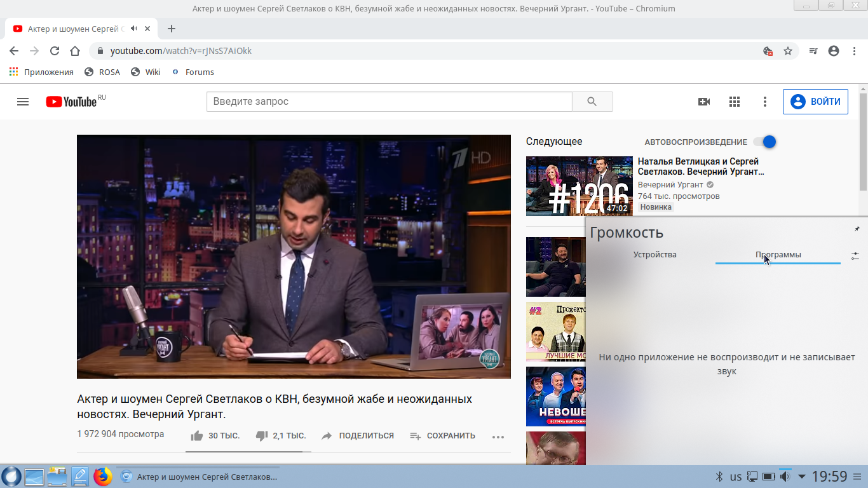Open the network connection tray icon
The image size is (868, 488).
coord(752,477)
